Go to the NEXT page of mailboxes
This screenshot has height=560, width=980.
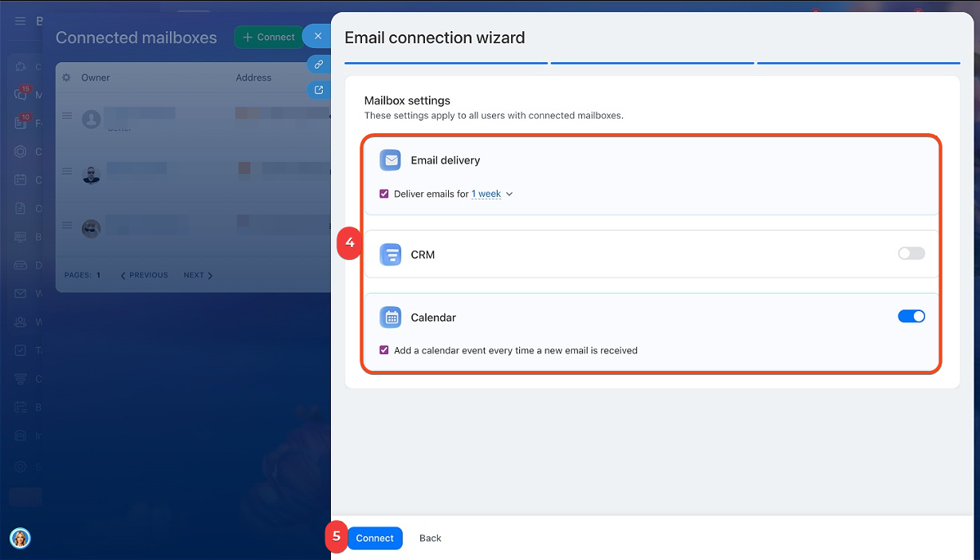(x=198, y=275)
